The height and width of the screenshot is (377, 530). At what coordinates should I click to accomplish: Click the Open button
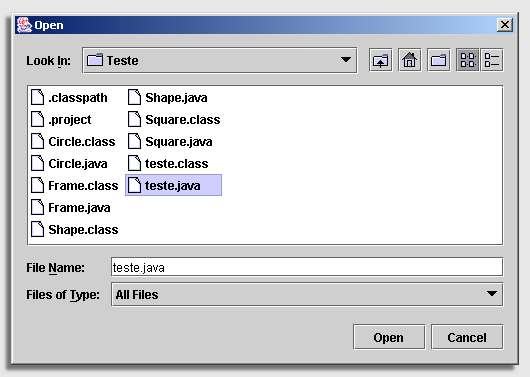[389, 337]
